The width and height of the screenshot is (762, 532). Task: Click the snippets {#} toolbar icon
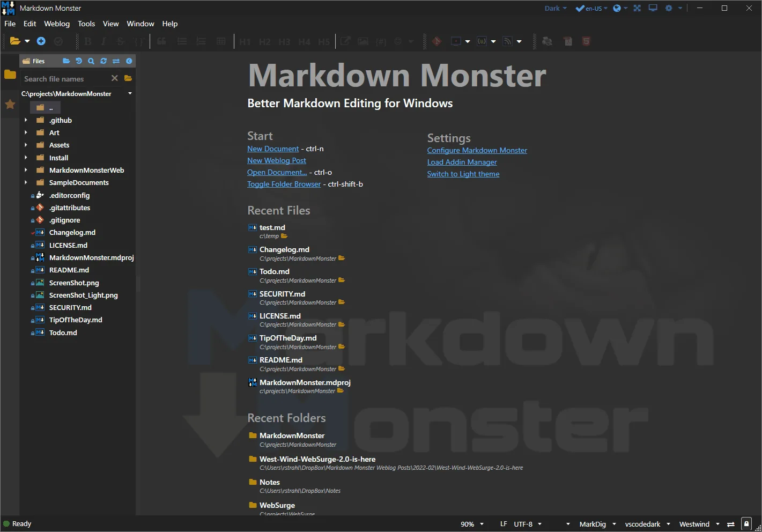[x=482, y=41]
